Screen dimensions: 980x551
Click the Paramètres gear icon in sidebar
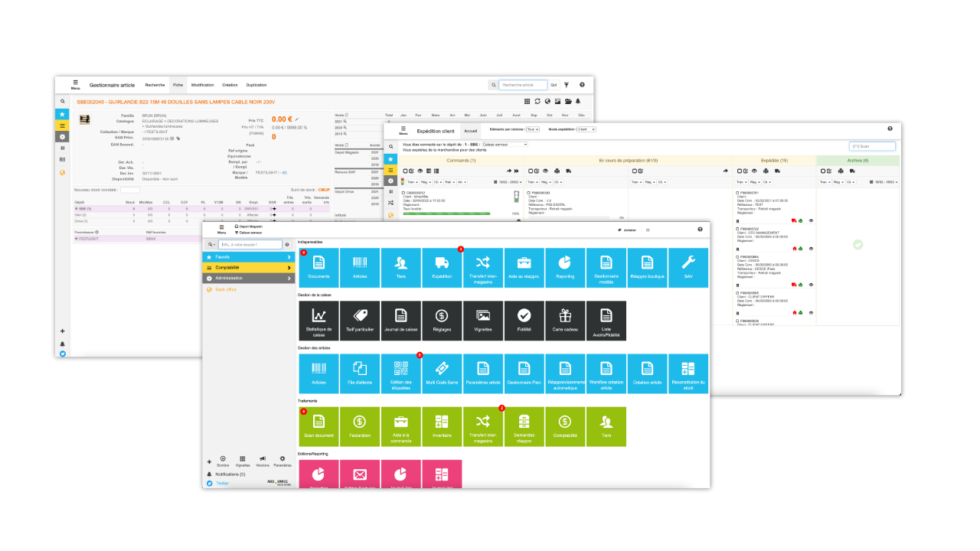click(283, 459)
